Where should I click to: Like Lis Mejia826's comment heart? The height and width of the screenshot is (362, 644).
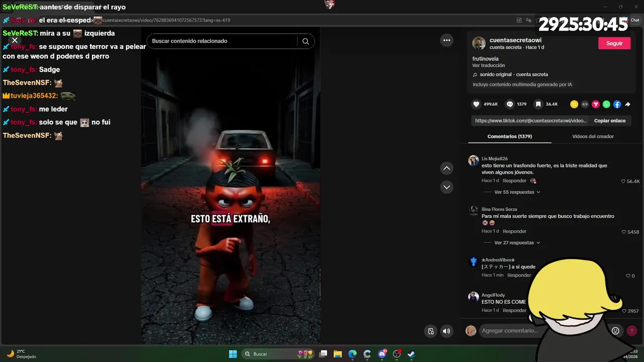[x=623, y=182]
